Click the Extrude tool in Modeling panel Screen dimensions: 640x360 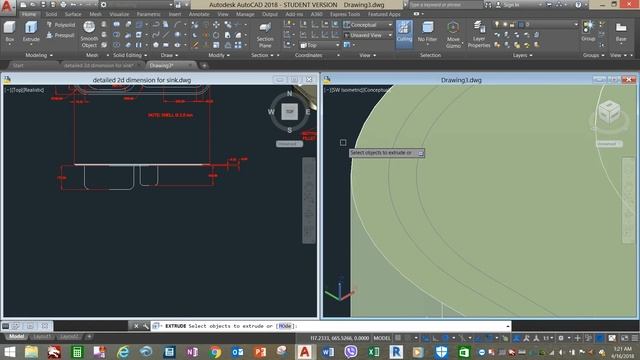31,32
